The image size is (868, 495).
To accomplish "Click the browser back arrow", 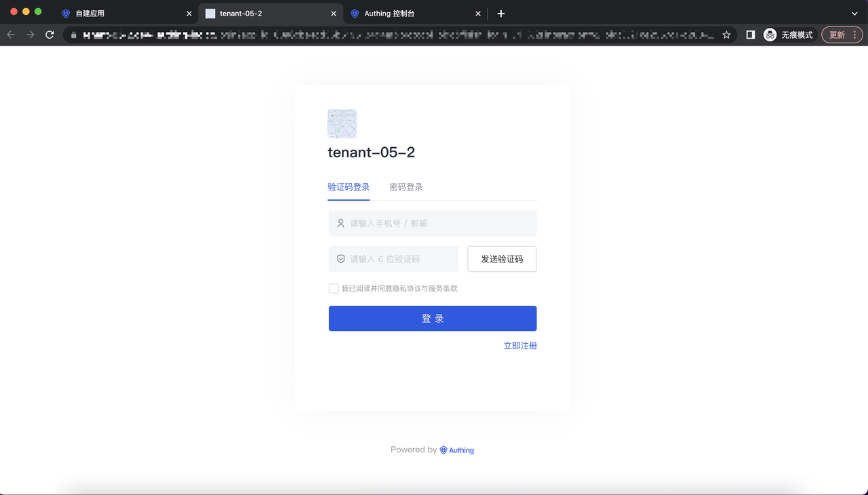I will tap(11, 35).
